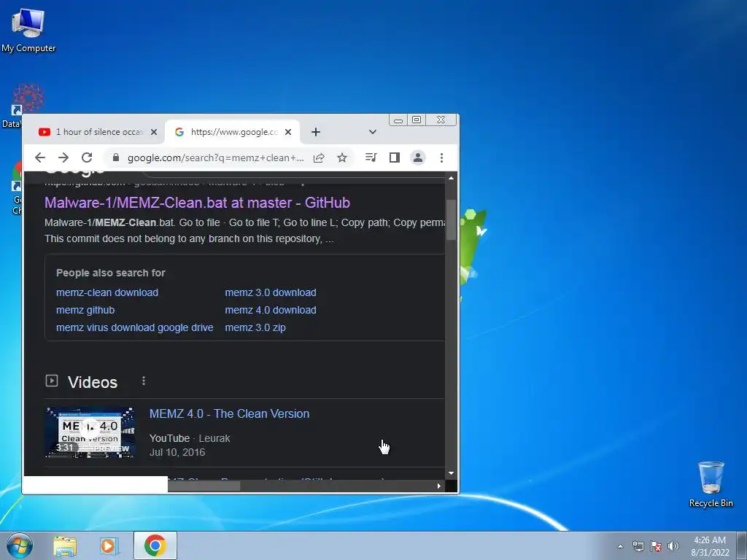This screenshot has width=747, height=560.
Task: Toggle the Chrome side panel
Action: 395,157
